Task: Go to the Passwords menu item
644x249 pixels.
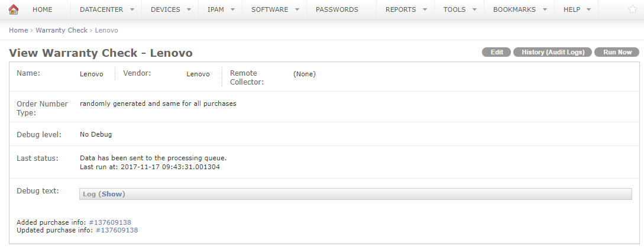Action: 336,9
